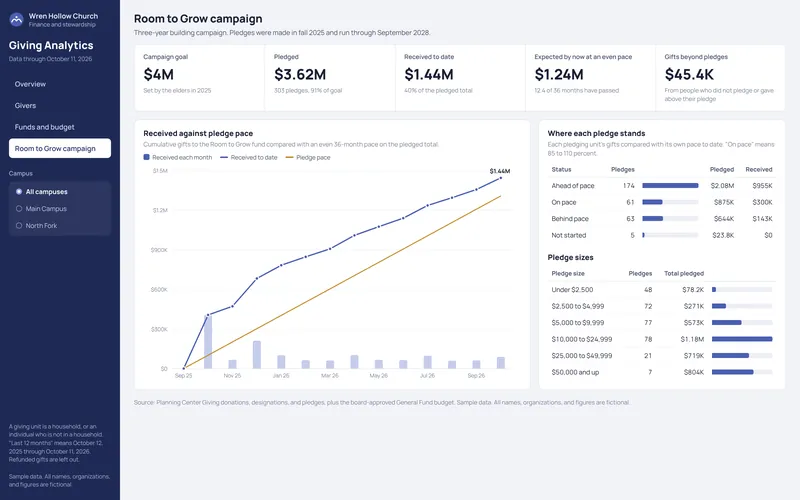This screenshot has height=500, width=800.
Task: Click the $804K total pledged cell
Action: click(x=693, y=372)
